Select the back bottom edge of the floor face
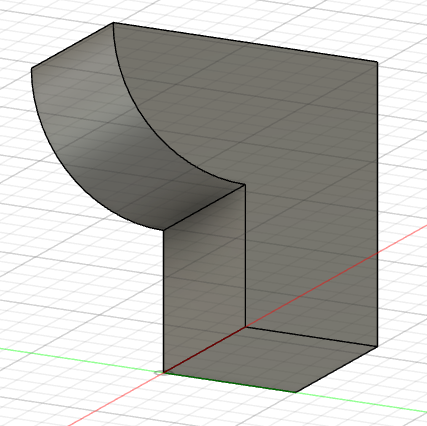This screenshot has width=427, height=426. pyautogui.click(x=312, y=337)
